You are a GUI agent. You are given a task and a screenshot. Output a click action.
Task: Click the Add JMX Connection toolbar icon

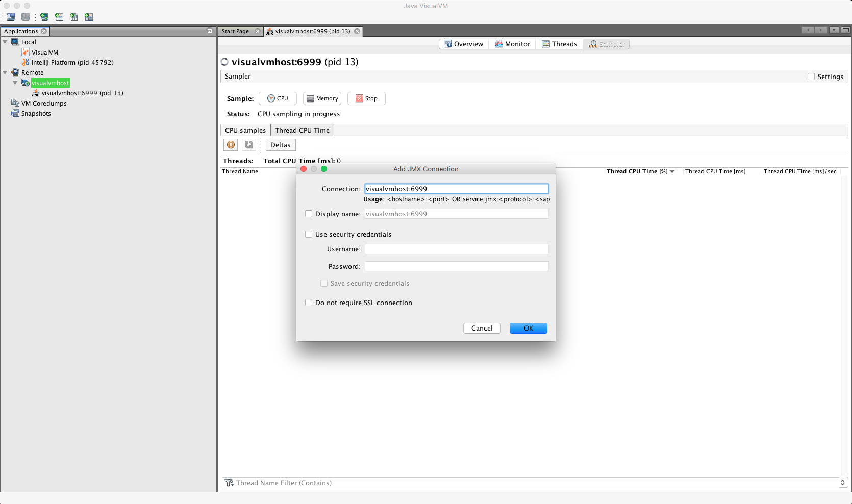(x=59, y=17)
